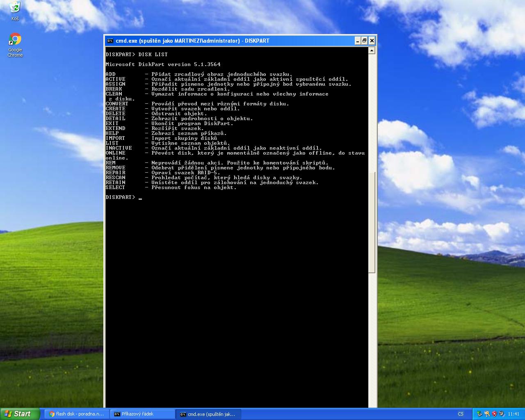Switch to the flash disk Chrome taskbar button

(77, 414)
